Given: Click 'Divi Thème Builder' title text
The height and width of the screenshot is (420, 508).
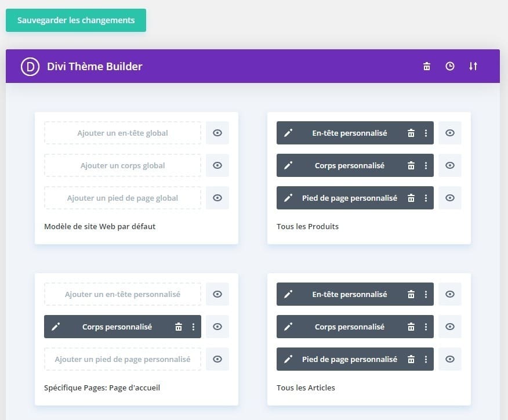Looking at the screenshot, I should click(x=95, y=67).
